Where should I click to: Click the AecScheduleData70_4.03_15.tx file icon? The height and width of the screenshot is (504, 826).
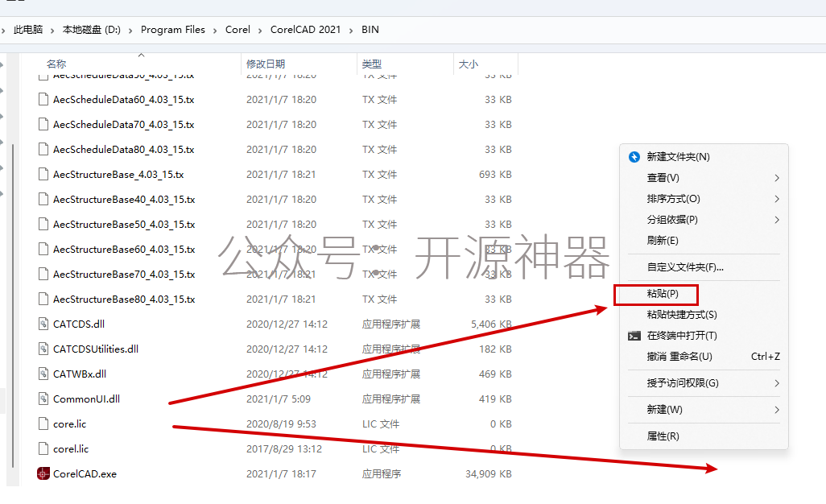(x=43, y=124)
